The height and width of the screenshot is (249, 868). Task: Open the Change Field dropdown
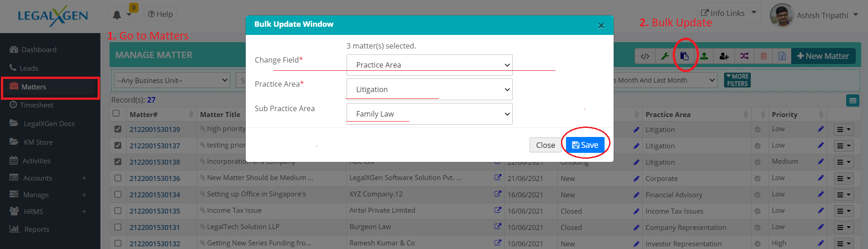click(x=429, y=65)
